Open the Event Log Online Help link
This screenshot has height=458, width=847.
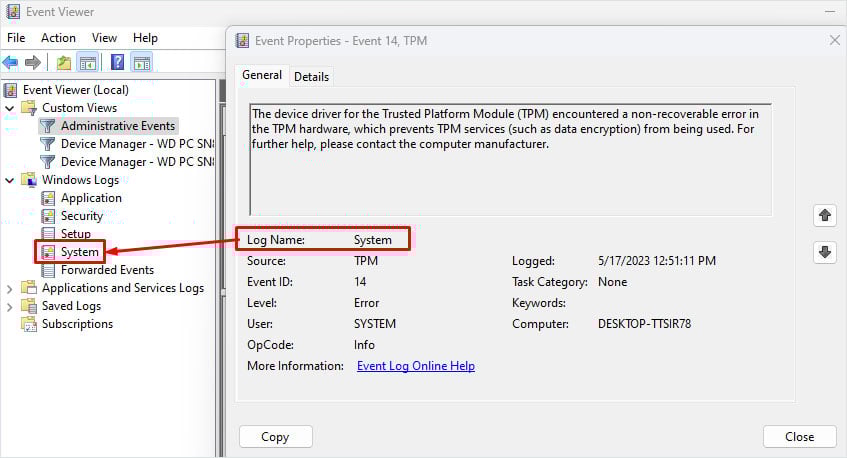(415, 366)
